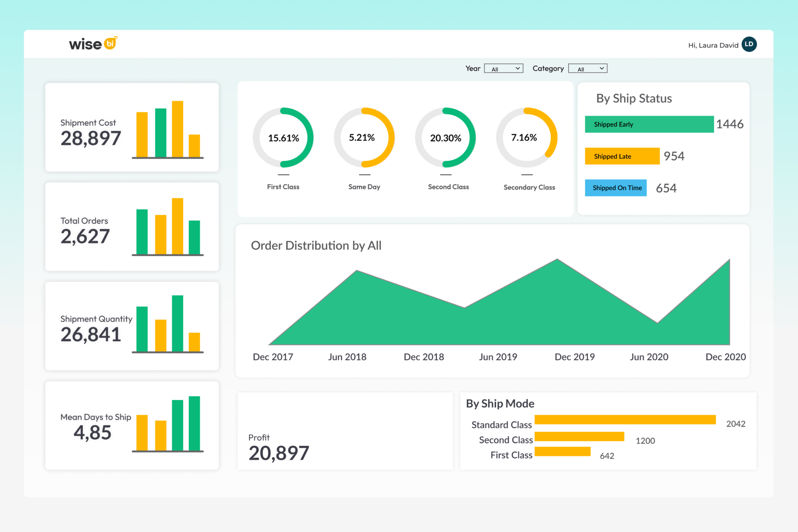
Task: Open the By Ship Mode panel header
Action: coord(500,403)
